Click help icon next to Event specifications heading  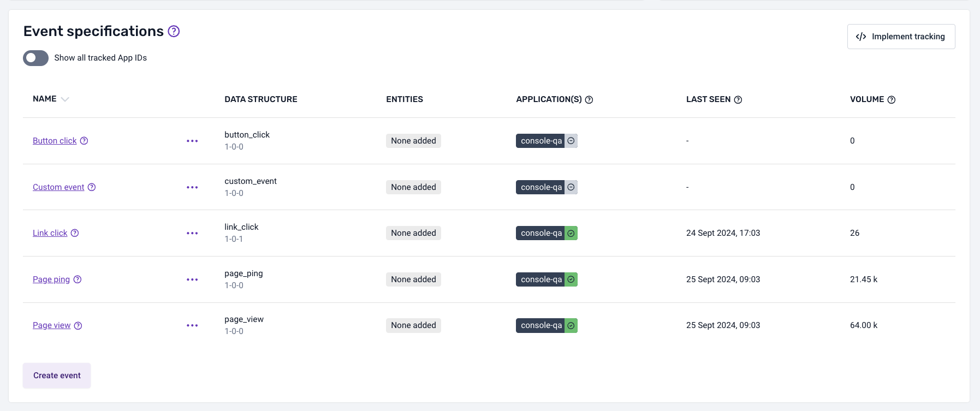tap(174, 32)
